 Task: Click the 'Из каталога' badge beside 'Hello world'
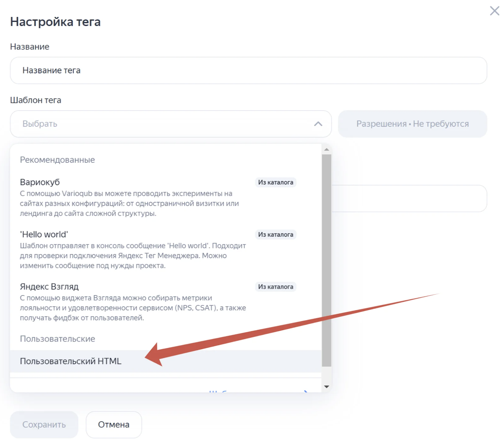[x=275, y=235]
